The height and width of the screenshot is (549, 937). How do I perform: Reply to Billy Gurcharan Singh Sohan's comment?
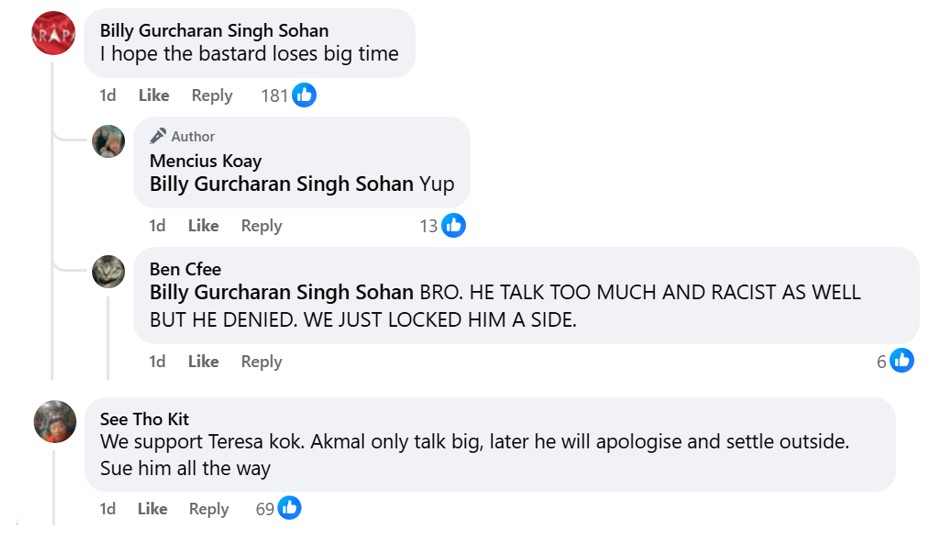click(x=212, y=95)
